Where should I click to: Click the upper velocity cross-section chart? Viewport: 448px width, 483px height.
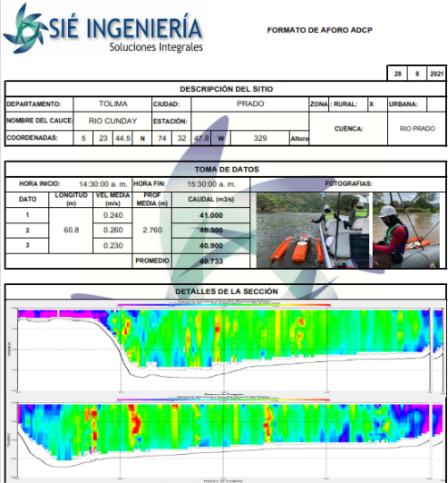[x=224, y=350]
